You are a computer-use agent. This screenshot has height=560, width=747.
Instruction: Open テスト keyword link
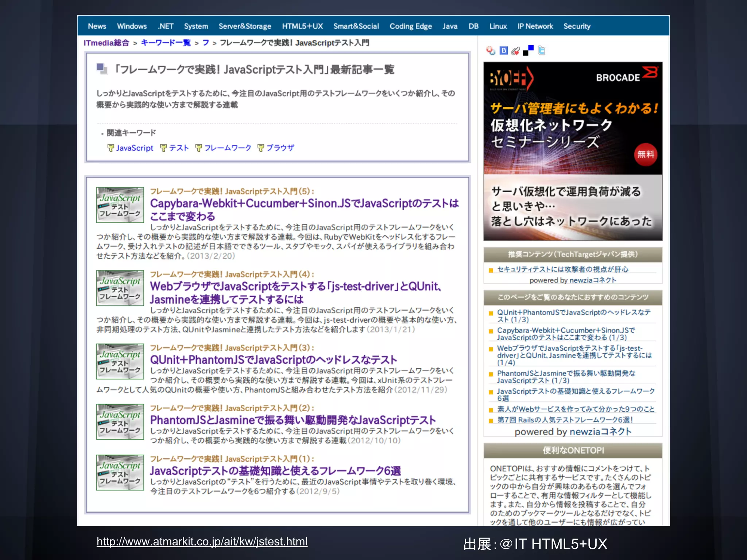[x=179, y=148]
